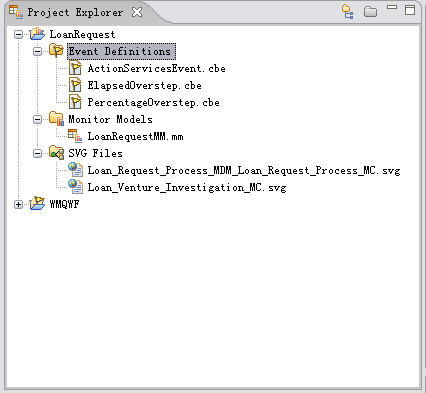
Task: Click the SVG Files folder icon
Action: click(x=56, y=153)
